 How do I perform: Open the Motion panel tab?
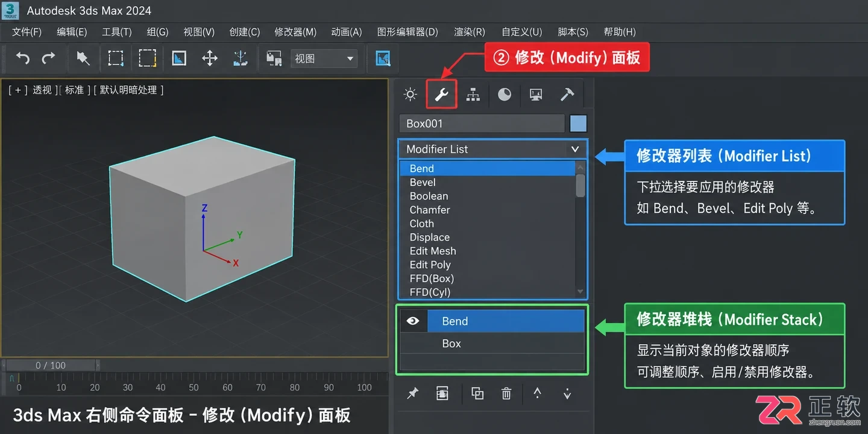505,94
